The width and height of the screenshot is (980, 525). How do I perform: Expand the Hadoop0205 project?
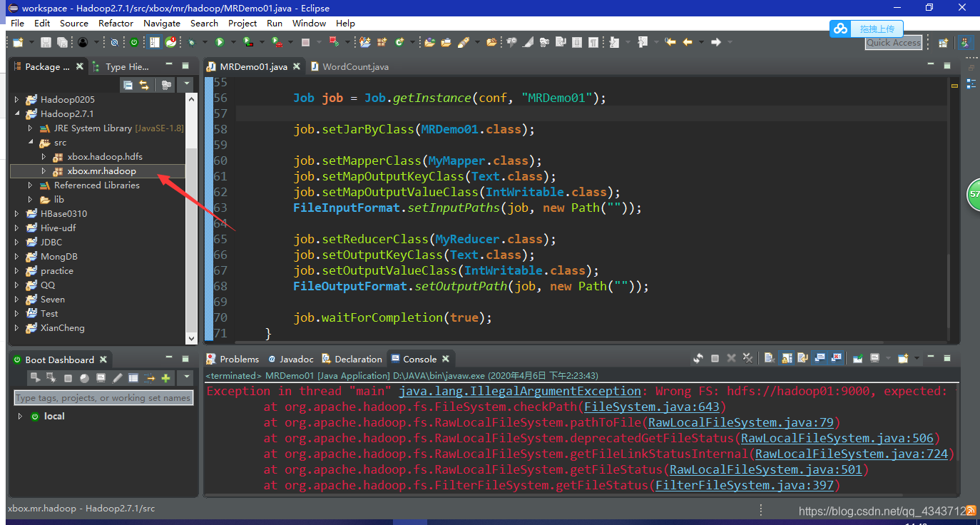tap(18, 99)
